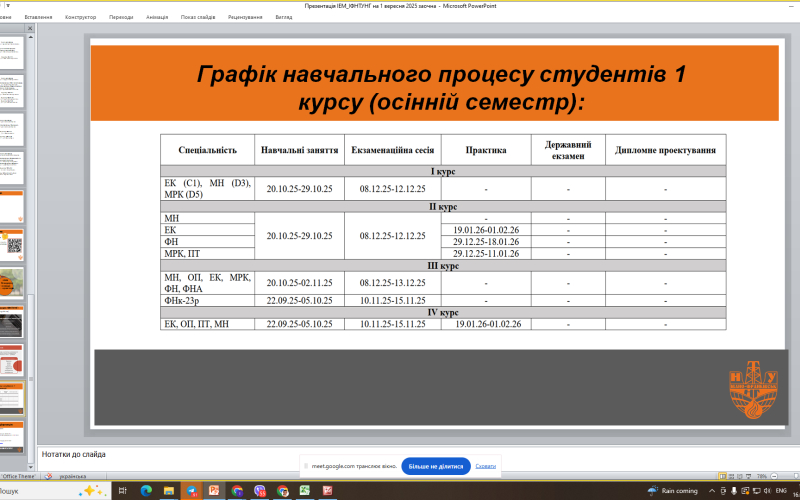Click the Більше не ділитися button

click(x=435, y=466)
